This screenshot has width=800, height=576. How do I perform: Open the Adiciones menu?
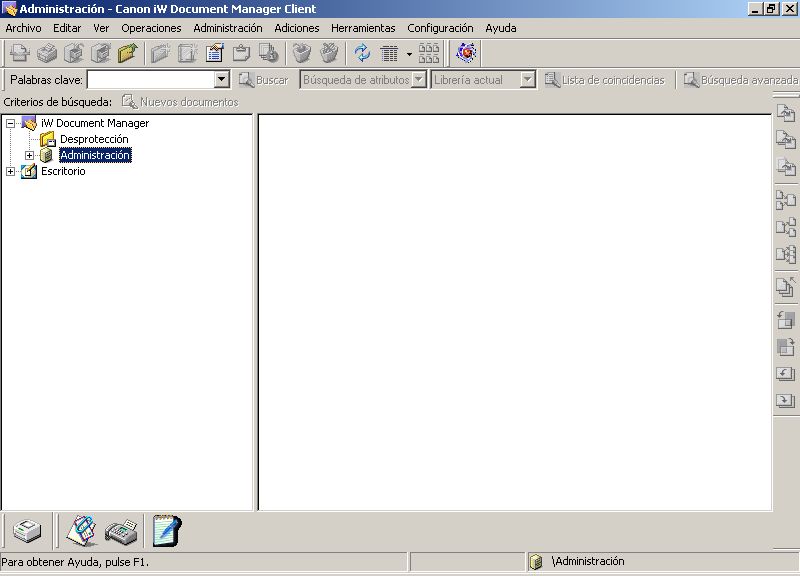point(297,28)
